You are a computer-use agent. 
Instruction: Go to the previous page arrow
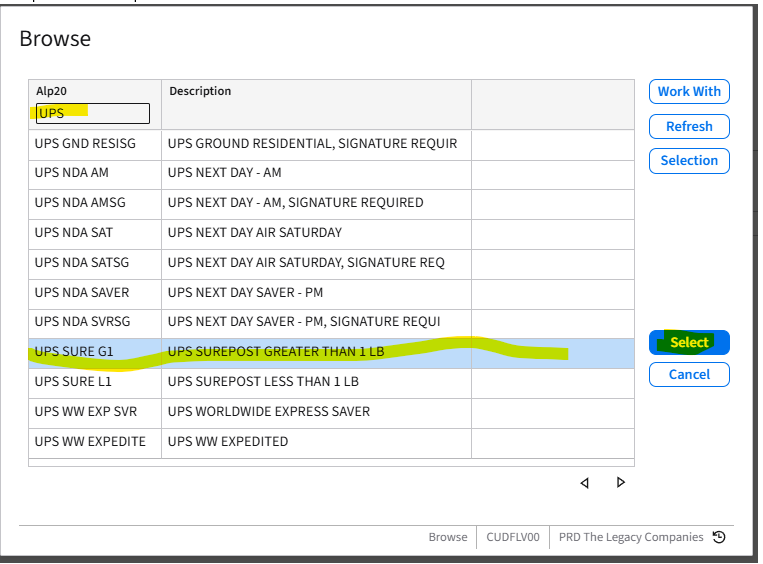[584, 483]
